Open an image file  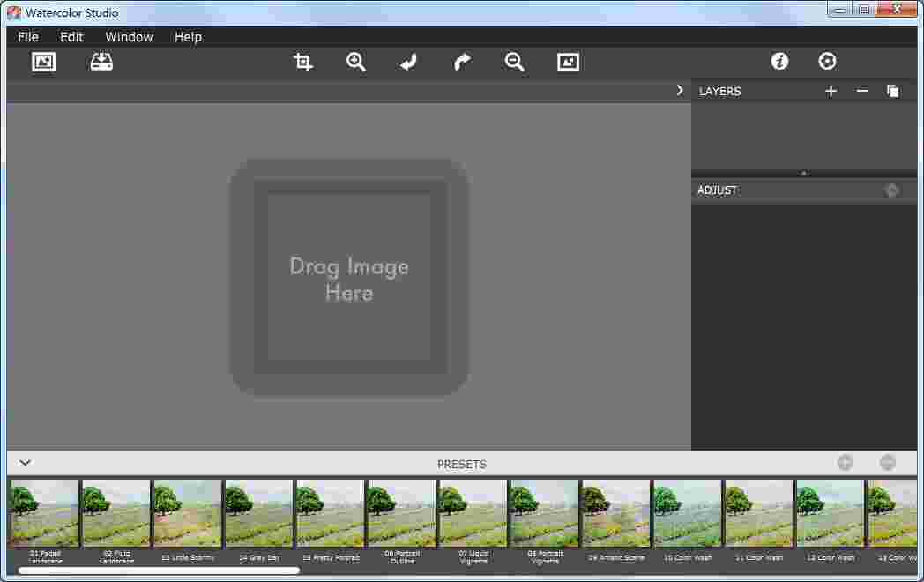point(43,61)
